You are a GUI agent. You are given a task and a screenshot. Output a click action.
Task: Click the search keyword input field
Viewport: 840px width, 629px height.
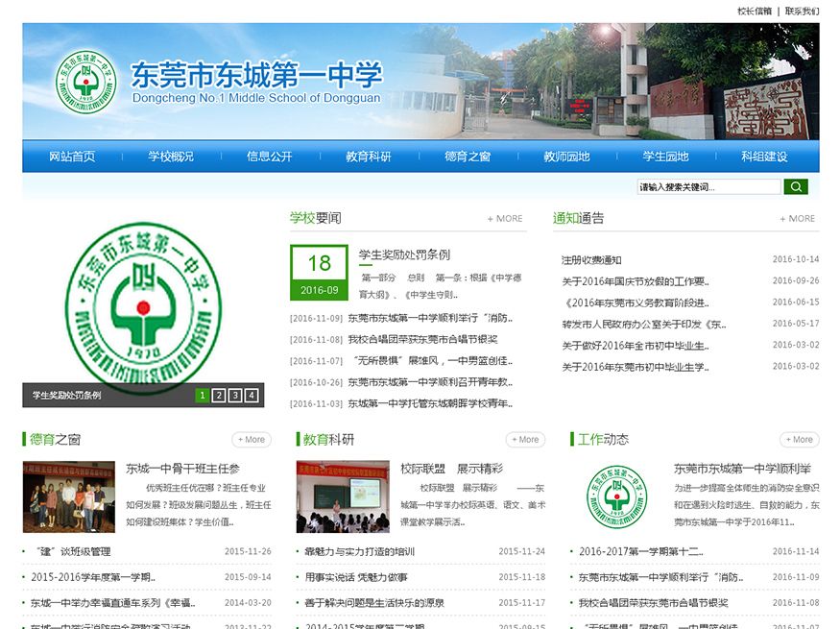709,186
